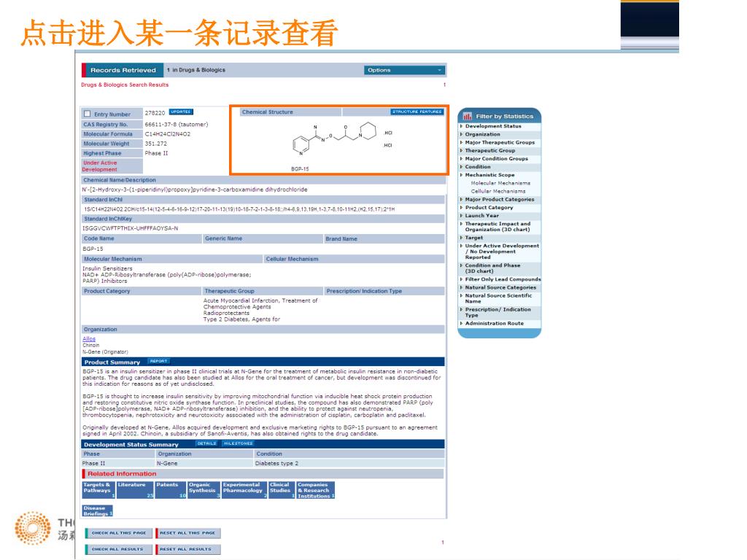Expand Administration Route filter

[x=494, y=323]
